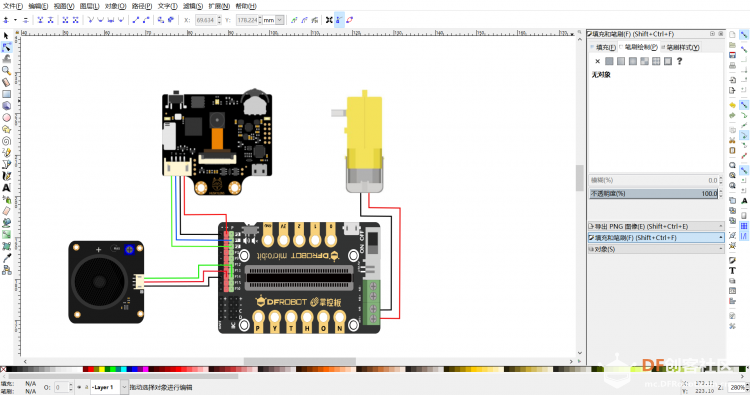
Task: Select the Eraser tool
Action: click(6, 211)
